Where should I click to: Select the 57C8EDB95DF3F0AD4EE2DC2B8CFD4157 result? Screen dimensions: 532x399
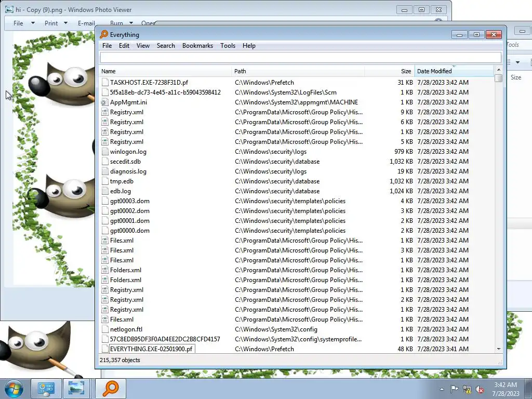point(165,339)
